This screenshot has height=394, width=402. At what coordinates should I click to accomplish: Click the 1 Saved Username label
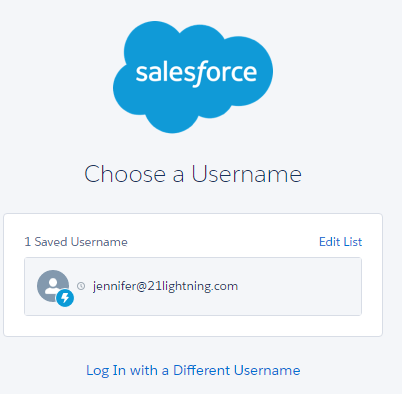pyautogui.click(x=76, y=242)
